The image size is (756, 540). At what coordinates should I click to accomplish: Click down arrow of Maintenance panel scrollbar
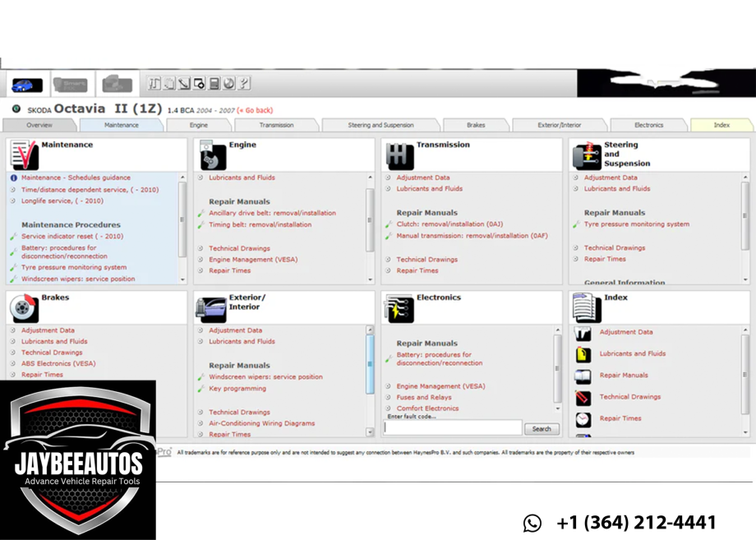click(x=182, y=279)
